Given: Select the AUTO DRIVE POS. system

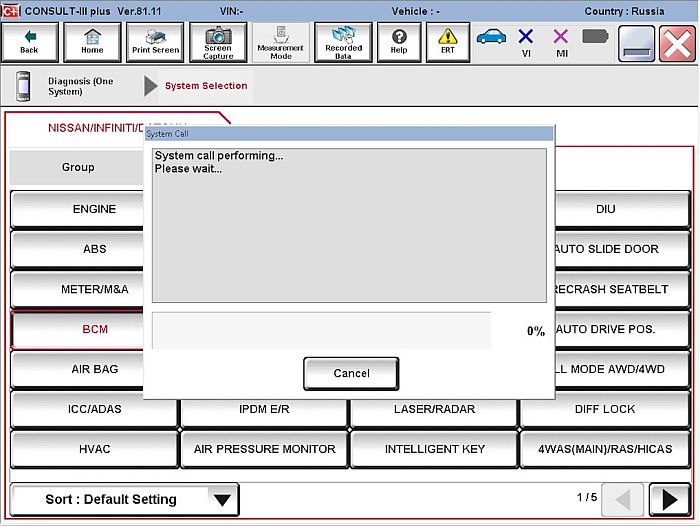Looking at the screenshot, I should coord(622,330).
